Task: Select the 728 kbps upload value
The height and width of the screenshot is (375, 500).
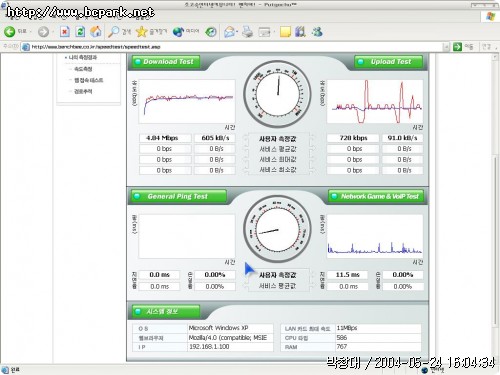Action: coord(353,138)
